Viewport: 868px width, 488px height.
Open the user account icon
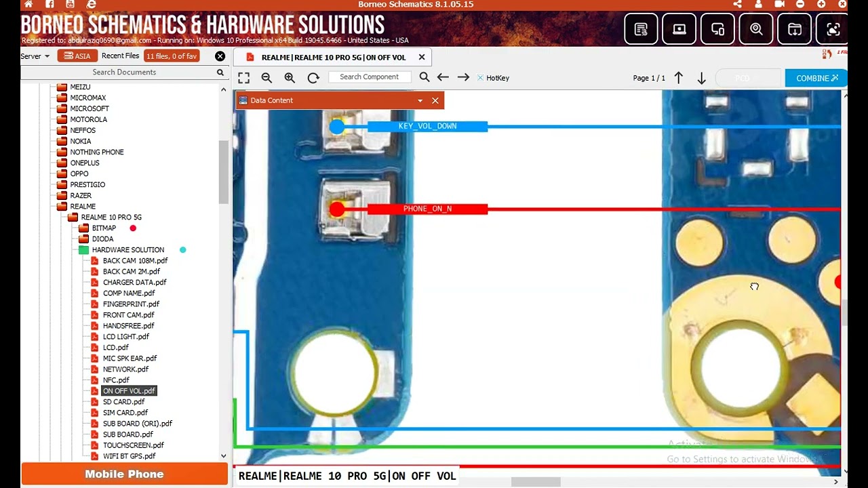758,4
